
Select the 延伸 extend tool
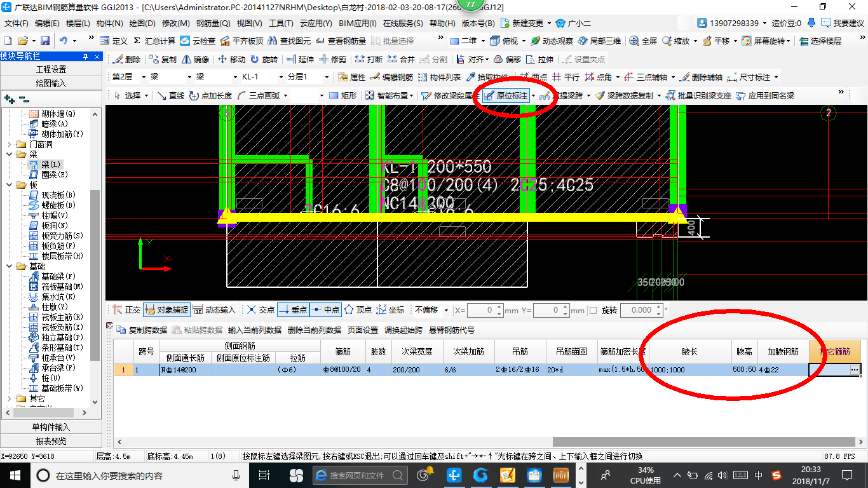pyautogui.click(x=300, y=59)
